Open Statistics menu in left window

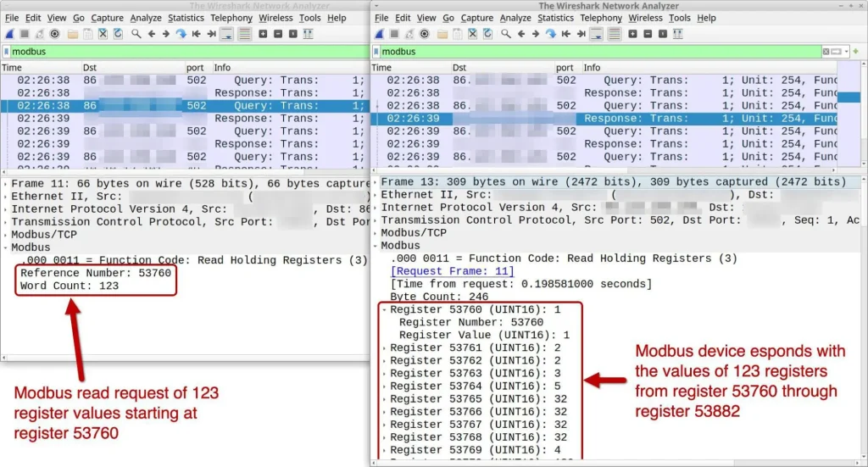pos(186,18)
